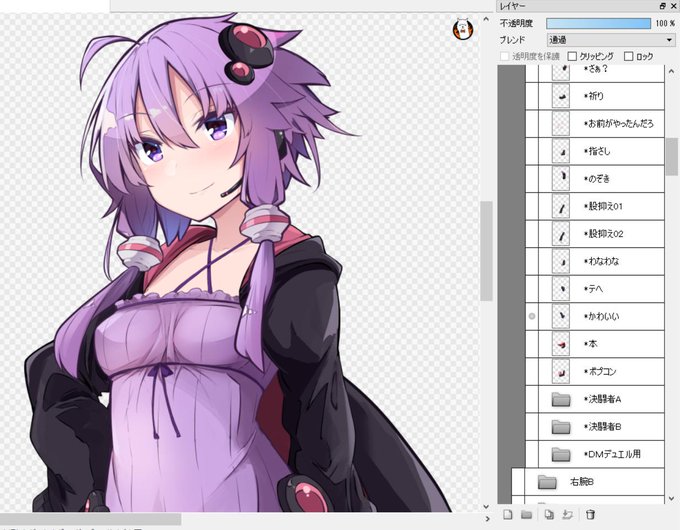The image size is (680, 530).
Task: Open the ブレンド blend mode dropdown
Action: [611, 40]
